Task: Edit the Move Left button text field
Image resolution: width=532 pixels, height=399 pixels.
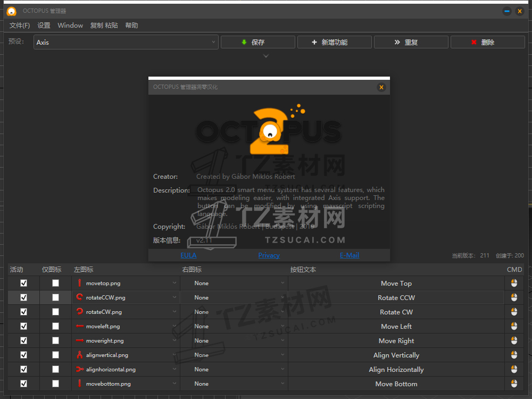Action: 396,327
